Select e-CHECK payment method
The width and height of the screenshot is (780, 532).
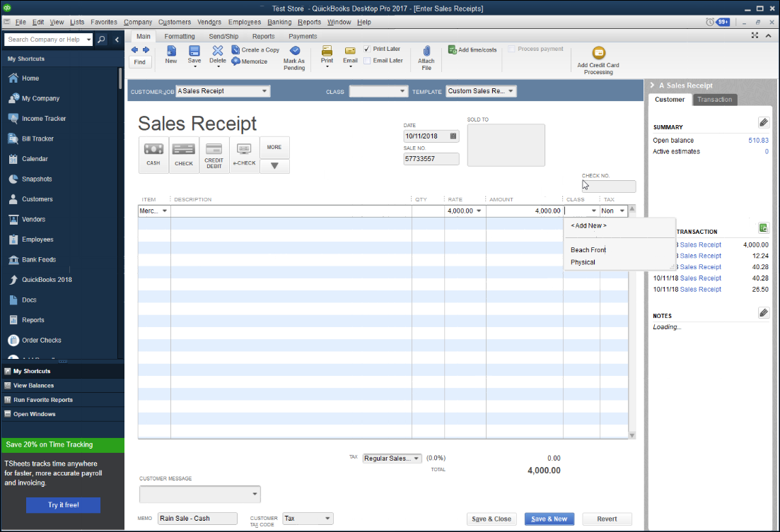(x=244, y=155)
